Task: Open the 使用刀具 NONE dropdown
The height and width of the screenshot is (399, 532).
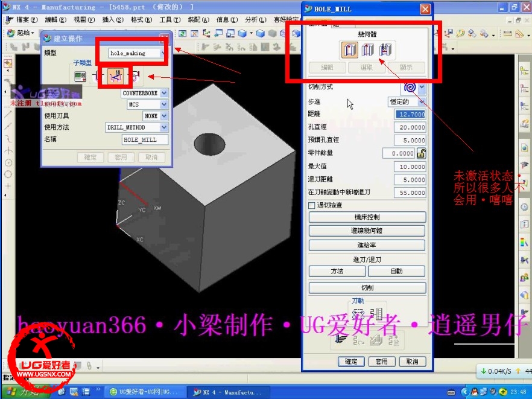Action: [x=164, y=116]
